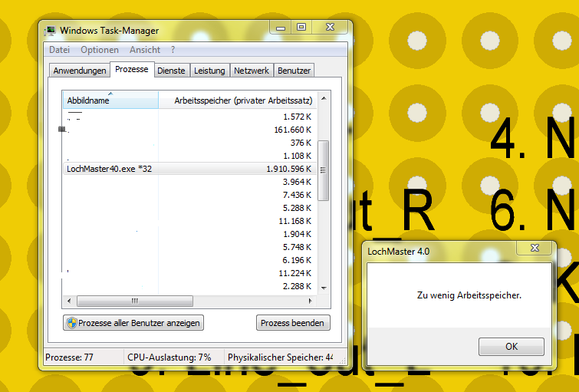
Task: Click the Task-Manager title bar icon
Action: click(50, 31)
